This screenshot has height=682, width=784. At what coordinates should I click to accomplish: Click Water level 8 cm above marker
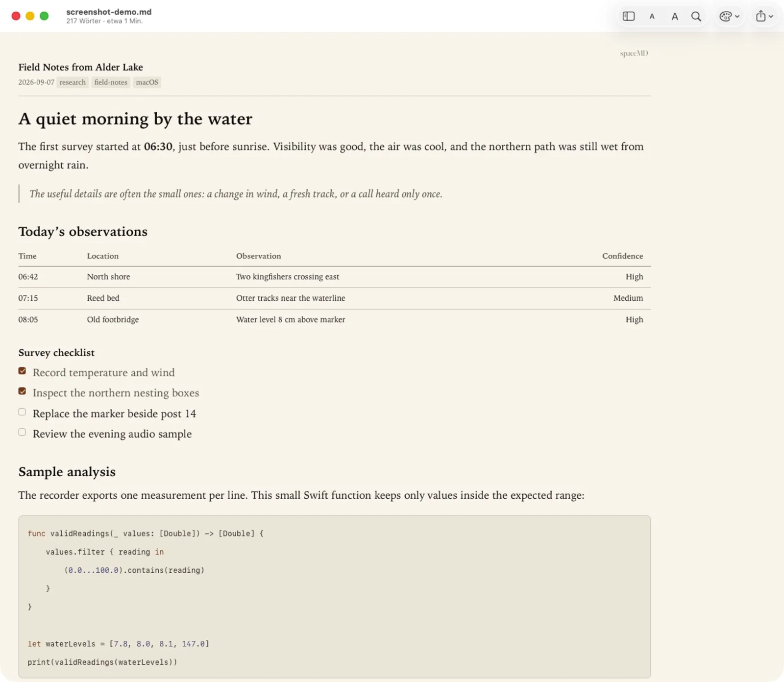(291, 319)
